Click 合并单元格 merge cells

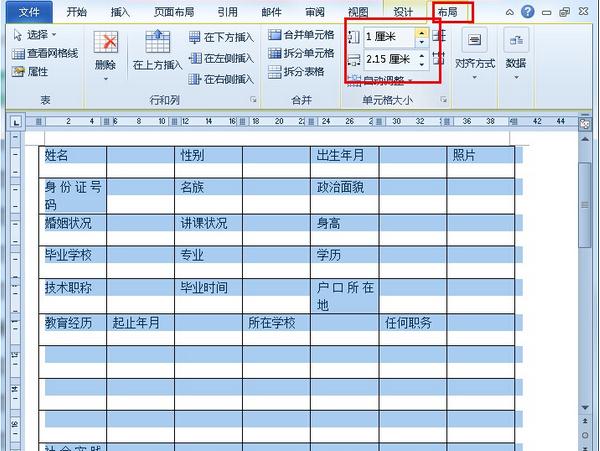pos(301,35)
